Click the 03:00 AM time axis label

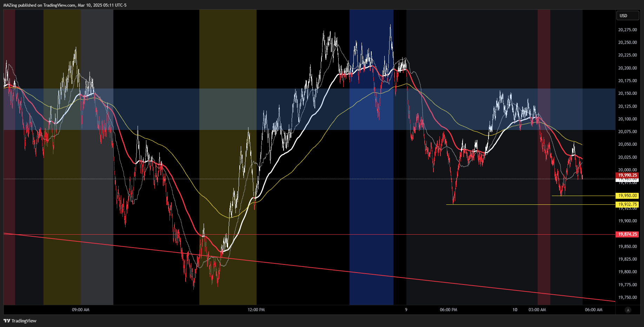[537, 310]
